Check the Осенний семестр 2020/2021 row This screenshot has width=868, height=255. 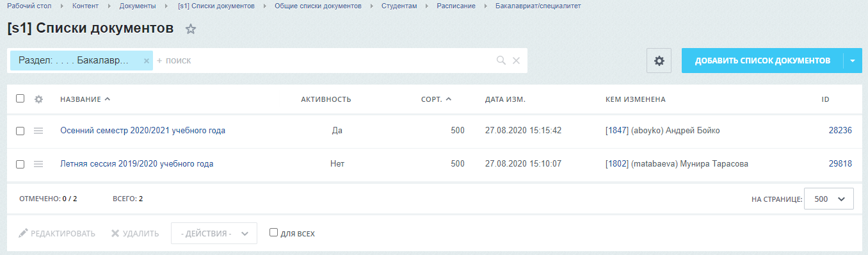pos(20,131)
